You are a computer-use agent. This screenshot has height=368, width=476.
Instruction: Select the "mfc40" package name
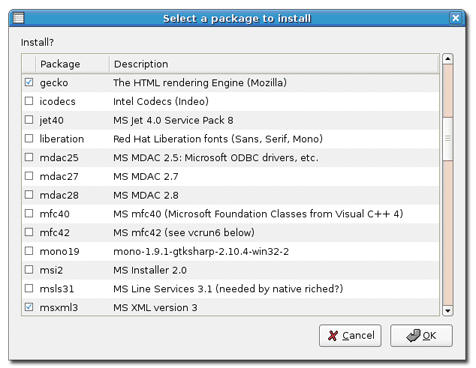click(x=54, y=214)
